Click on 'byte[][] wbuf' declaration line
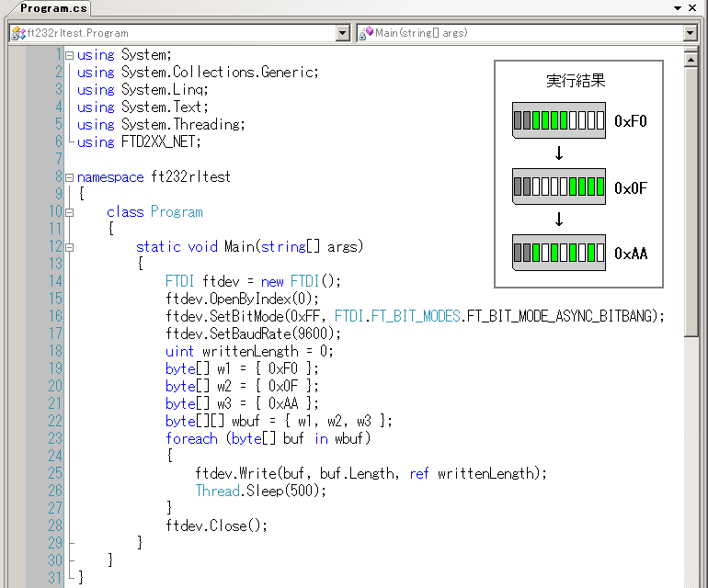 point(279,422)
